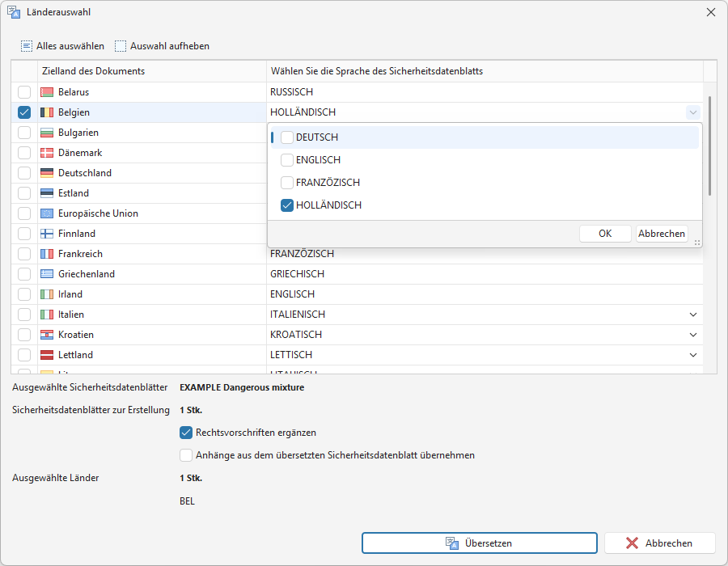This screenshot has width=728, height=566.
Task: Tick the Frankreich country checkbox
Action: tap(24, 254)
